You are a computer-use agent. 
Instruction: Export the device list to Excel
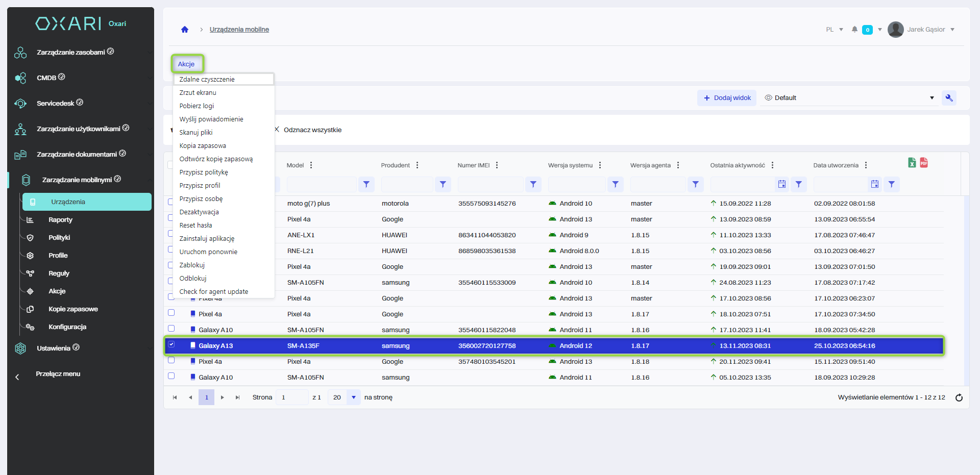pyautogui.click(x=912, y=163)
